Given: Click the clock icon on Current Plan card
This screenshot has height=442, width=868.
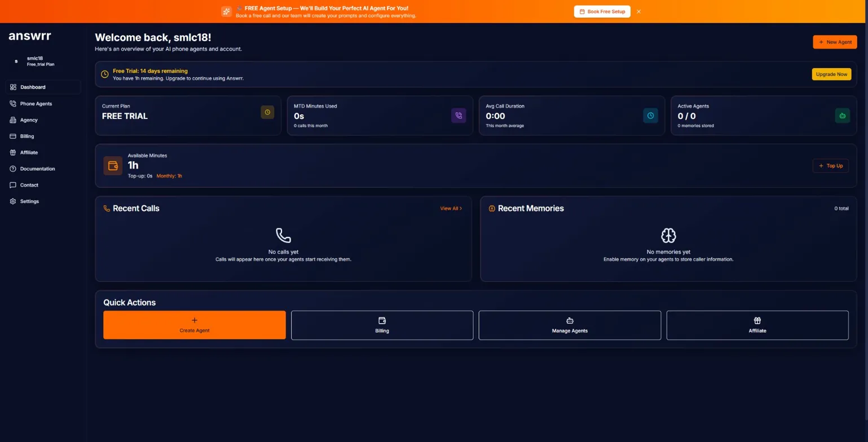Looking at the screenshot, I should point(267,112).
